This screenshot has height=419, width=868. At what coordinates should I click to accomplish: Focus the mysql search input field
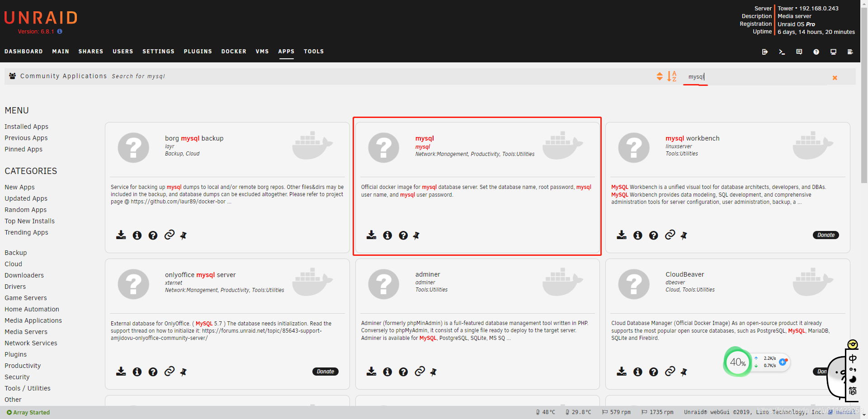coord(755,77)
